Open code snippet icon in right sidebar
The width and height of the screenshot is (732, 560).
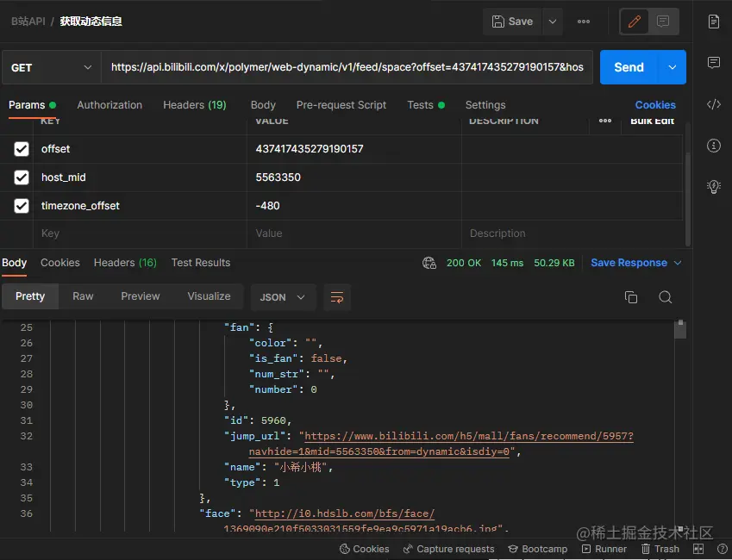[x=713, y=104]
